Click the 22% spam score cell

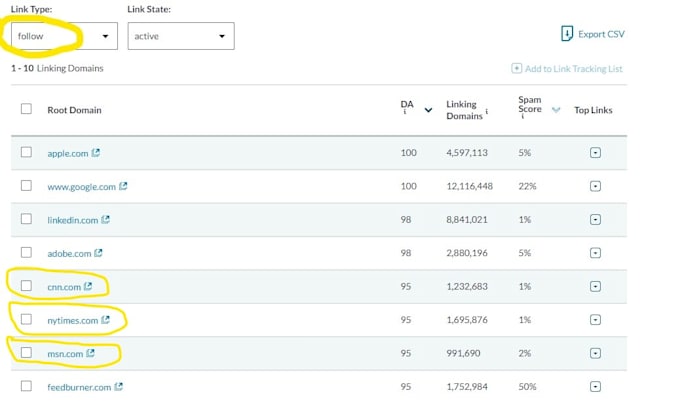coord(527,186)
